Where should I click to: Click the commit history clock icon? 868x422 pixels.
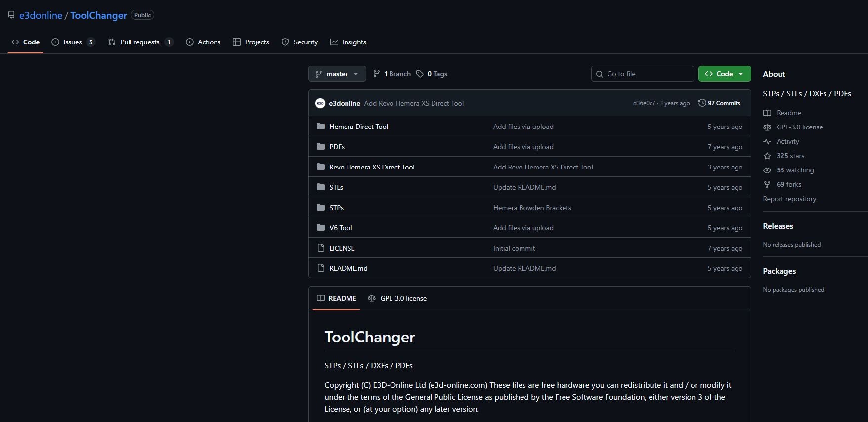point(702,103)
